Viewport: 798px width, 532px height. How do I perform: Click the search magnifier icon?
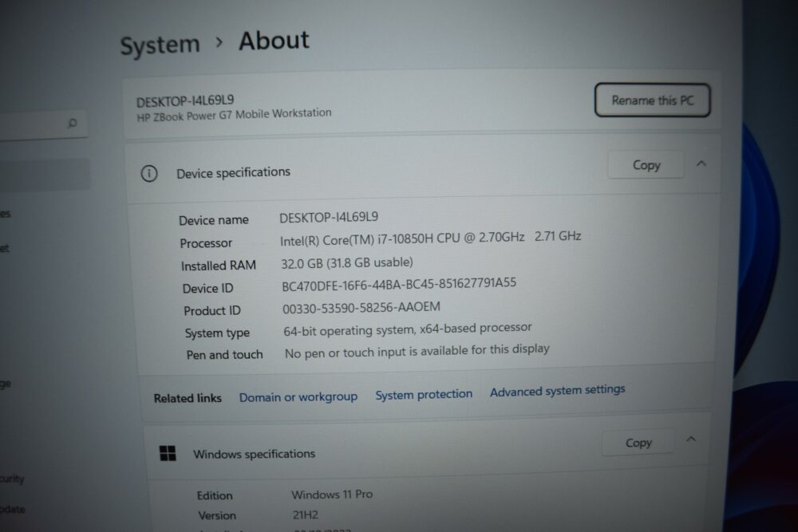[73, 123]
